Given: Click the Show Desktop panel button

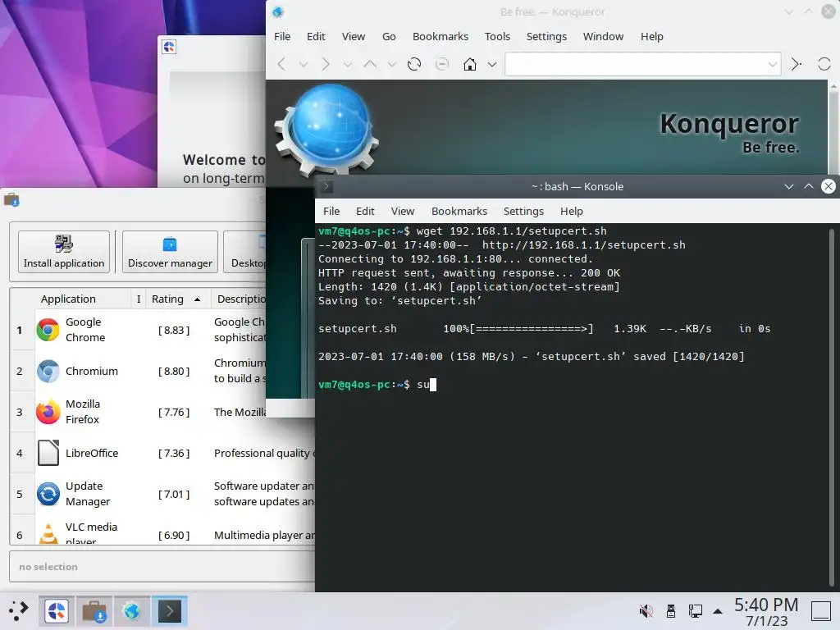Looking at the screenshot, I should point(821,611).
